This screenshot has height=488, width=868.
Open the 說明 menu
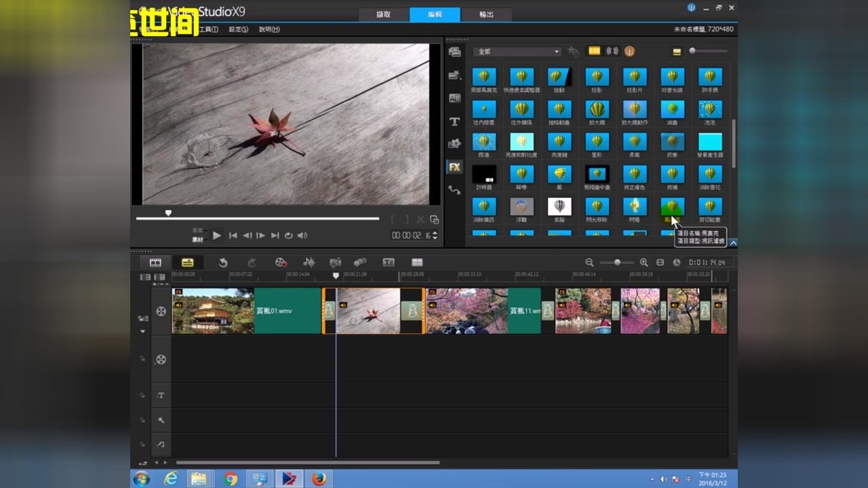[269, 30]
